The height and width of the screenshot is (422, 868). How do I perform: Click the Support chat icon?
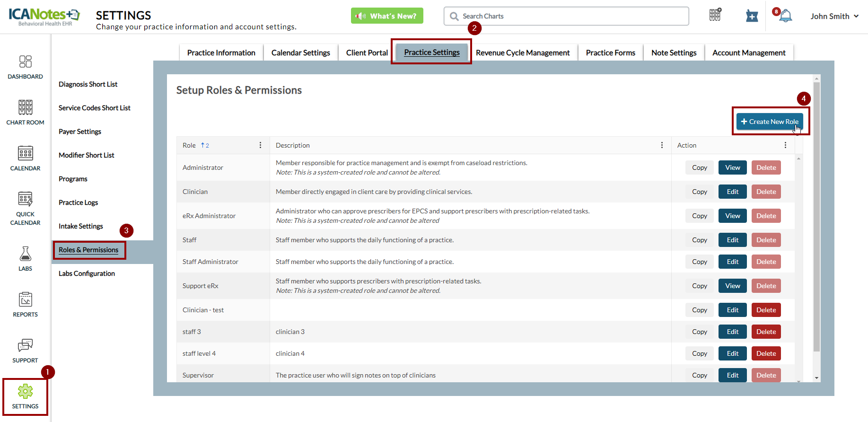coord(25,346)
